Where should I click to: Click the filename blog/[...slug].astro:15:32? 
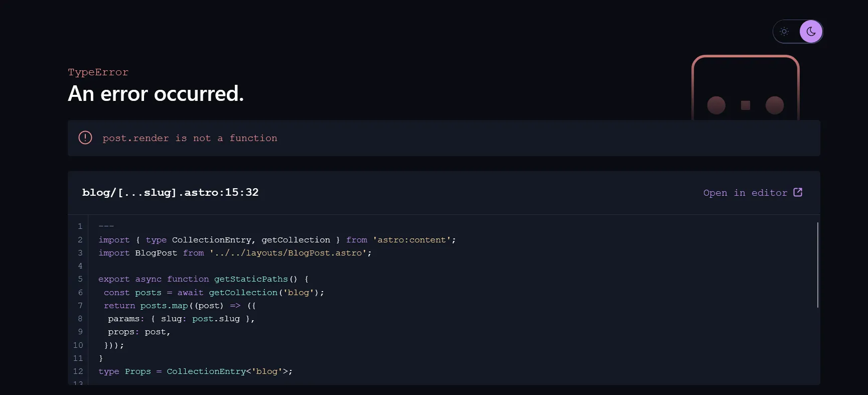171,192
